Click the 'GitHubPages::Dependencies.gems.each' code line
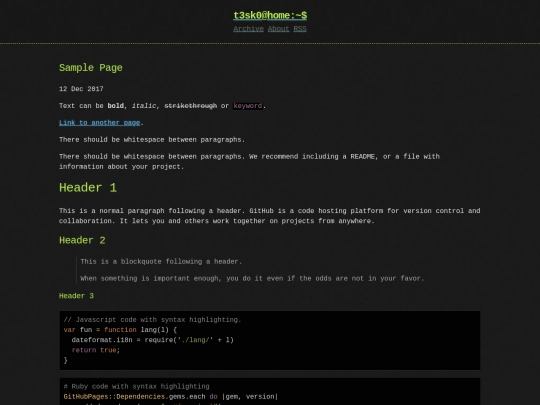The height and width of the screenshot is (405, 540). (170, 396)
